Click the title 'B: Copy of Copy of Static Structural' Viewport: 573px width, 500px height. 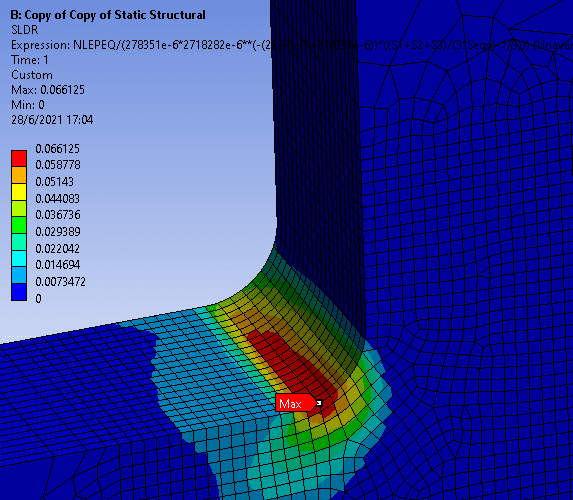108,15
